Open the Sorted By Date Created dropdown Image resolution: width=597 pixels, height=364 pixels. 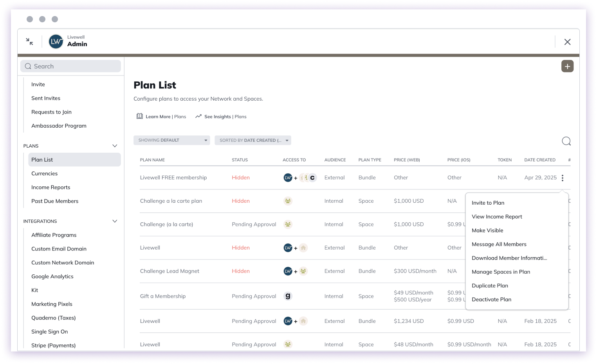[x=253, y=140]
